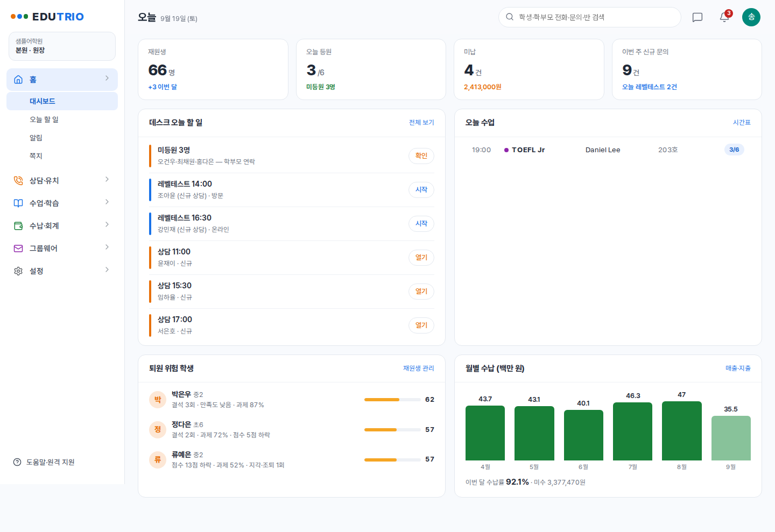Open the 상담 15:30 task
Screen dimensions: 775x532
pyautogui.click(x=421, y=292)
